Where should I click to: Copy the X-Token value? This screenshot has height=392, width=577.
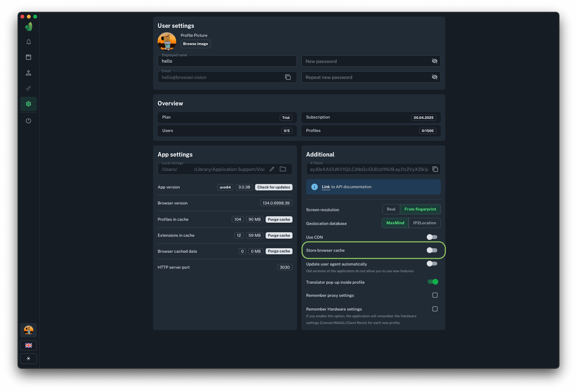click(435, 169)
